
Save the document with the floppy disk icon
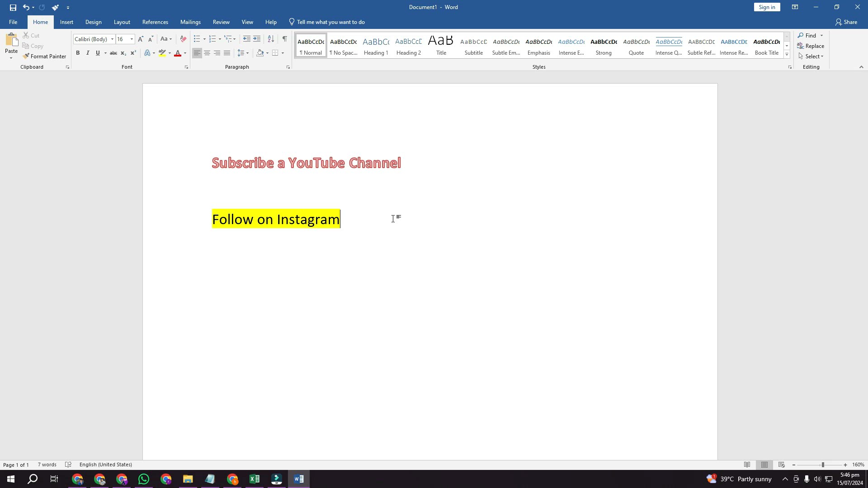[x=13, y=7]
